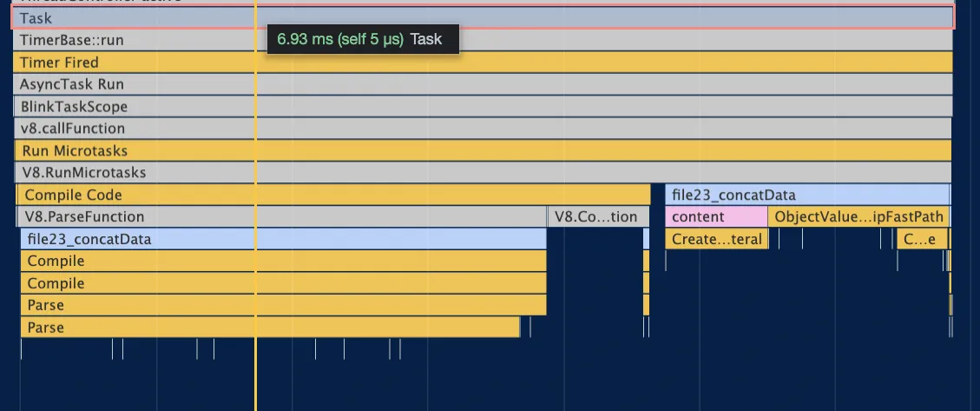The width and height of the screenshot is (980, 411).
Task: Click the TimerBase::run flame bar
Action: [x=483, y=41]
